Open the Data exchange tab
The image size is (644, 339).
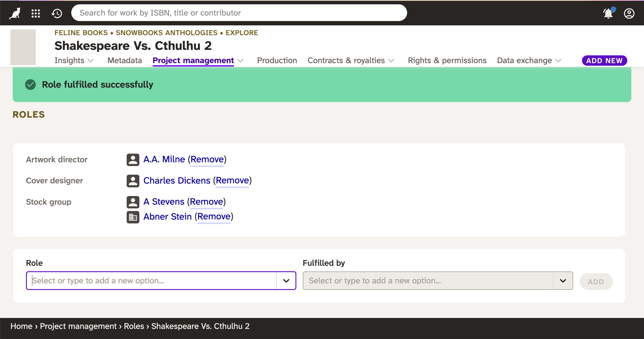point(525,60)
